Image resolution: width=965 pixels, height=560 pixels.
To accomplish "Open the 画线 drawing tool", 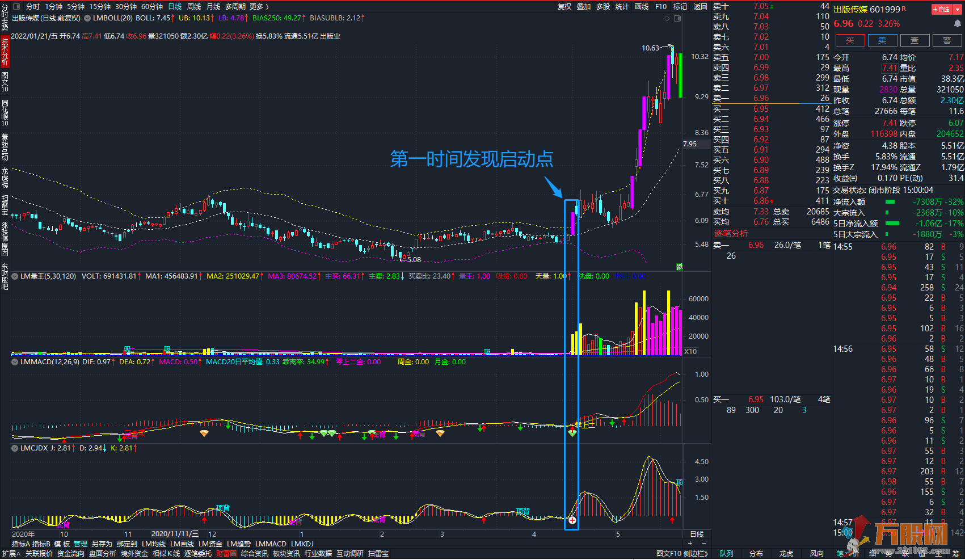I will (642, 7).
